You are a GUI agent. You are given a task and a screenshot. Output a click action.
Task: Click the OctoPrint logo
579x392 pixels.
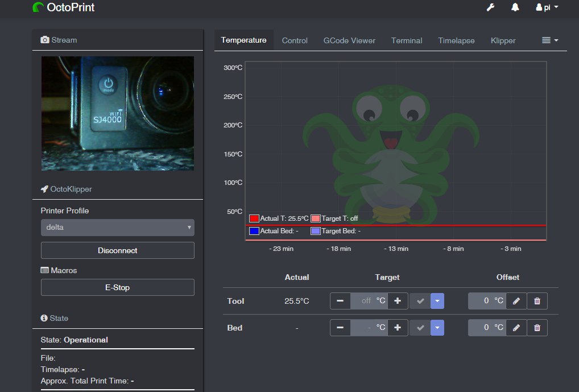click(x=64, y=7)
